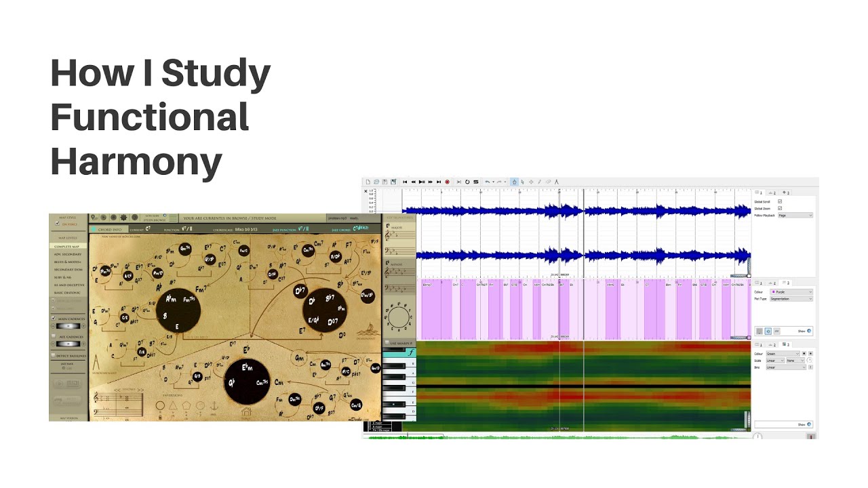
Task: Select the Select arrow tool
Action: 522,182
